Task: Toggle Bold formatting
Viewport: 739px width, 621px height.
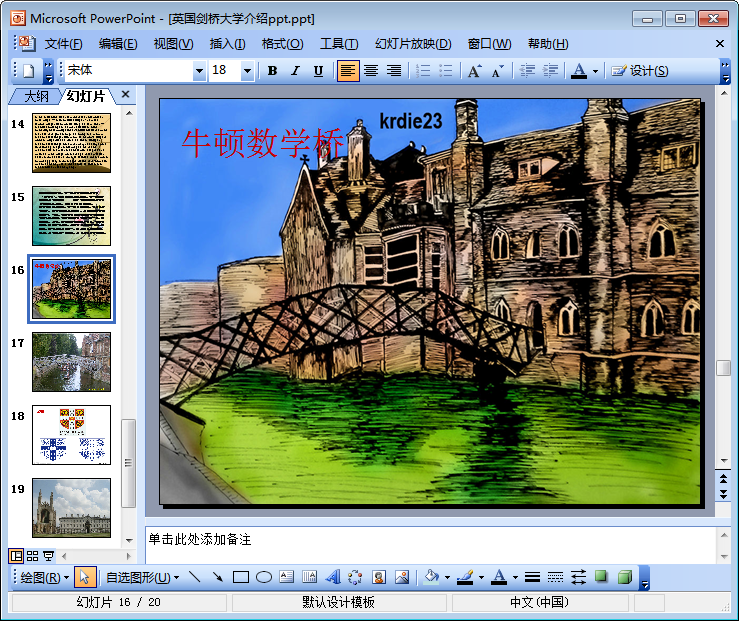Action: point(272,71)
